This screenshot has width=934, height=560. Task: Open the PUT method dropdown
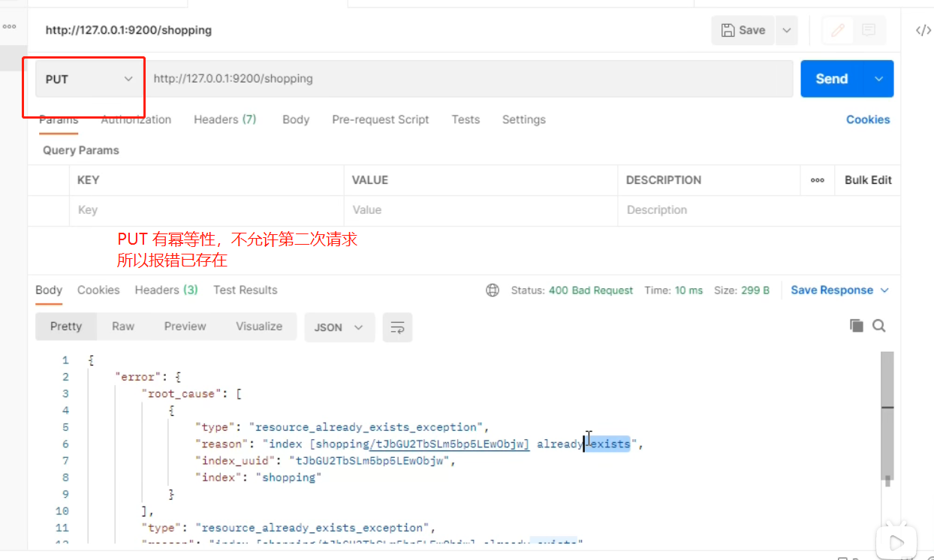coord(89,79)
